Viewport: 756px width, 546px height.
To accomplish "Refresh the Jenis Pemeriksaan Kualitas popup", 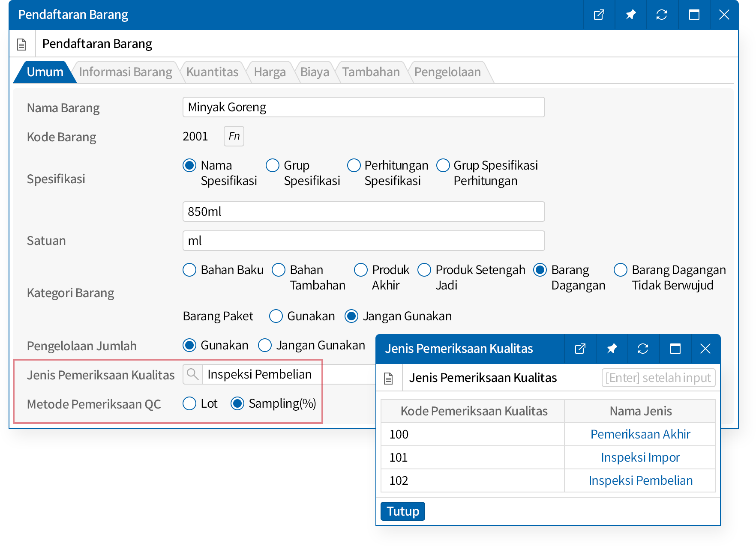I will (x=643, y=349).
